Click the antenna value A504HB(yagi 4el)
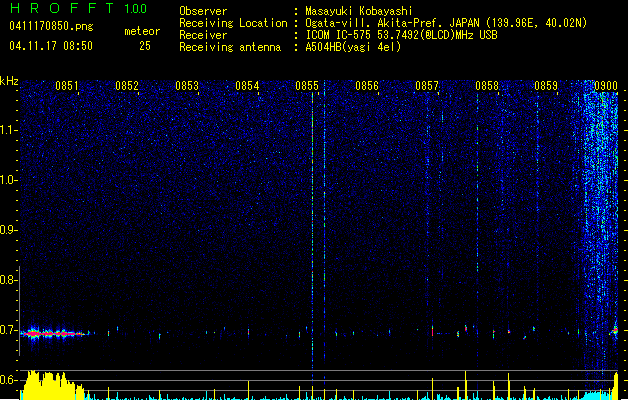The height and width of the screenshot is (400, 629). pos(353,47)
